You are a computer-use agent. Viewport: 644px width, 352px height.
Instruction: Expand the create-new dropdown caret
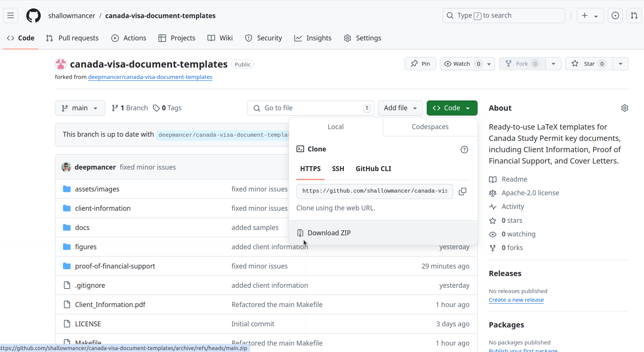(596, 16)
